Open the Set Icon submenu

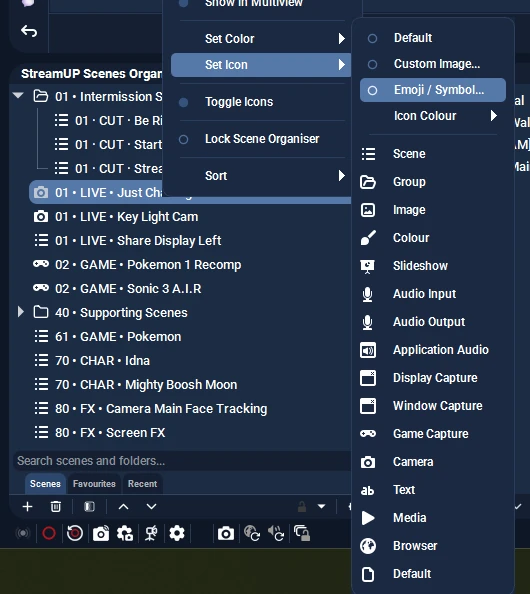pos(261,65)
